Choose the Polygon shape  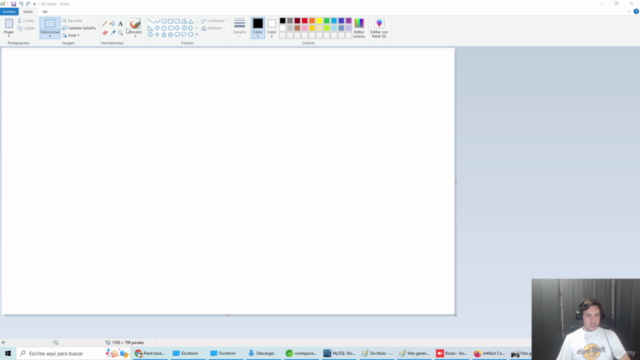pos(184,21)
